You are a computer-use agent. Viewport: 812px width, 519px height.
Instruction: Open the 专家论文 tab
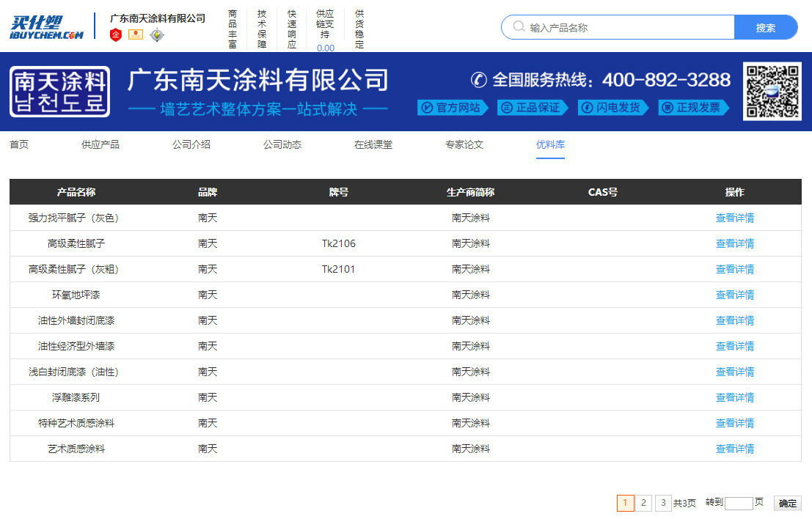[464, 145]
